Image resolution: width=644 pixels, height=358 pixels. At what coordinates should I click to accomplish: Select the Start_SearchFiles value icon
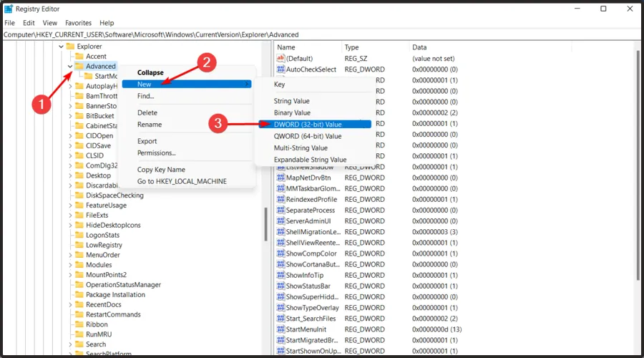280,319
